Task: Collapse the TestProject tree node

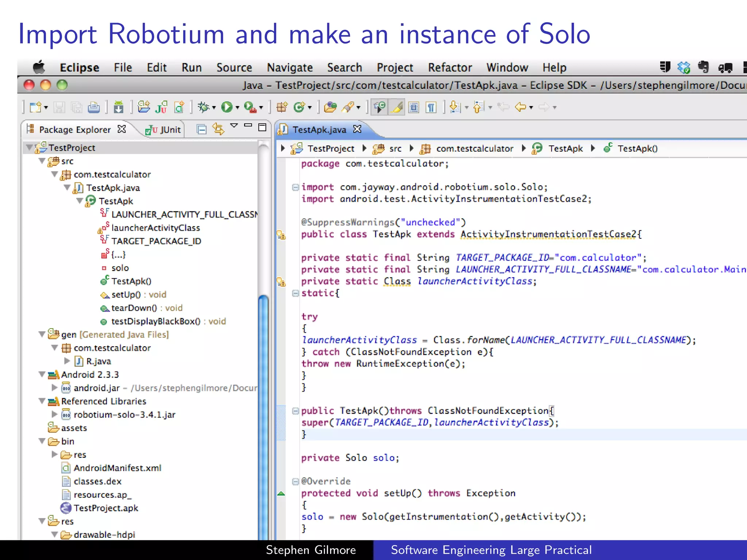Action: point(29,148)
